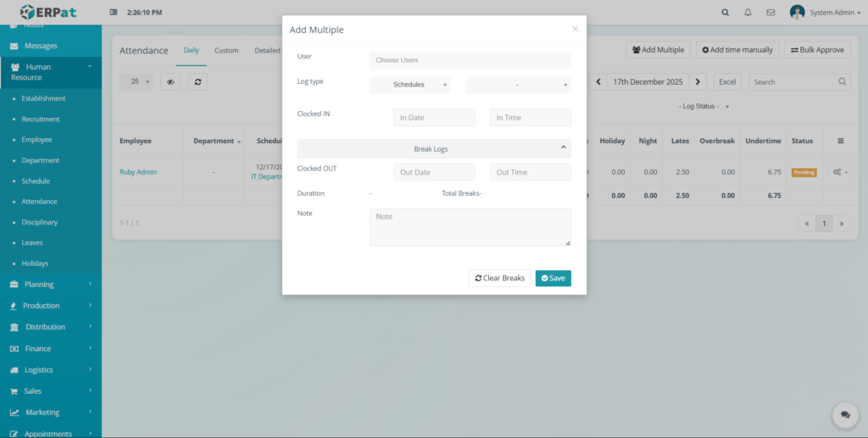Viewport: 868px width, 438px height.
Task: Click the Out Time field
Action: point(531,172)
